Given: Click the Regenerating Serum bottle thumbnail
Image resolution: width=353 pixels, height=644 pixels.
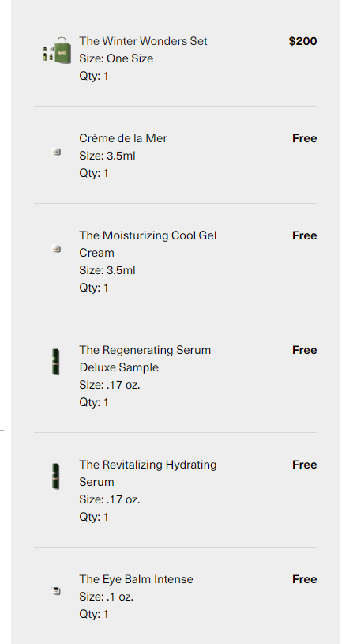Looking at the screenshot, I should pos(56,362).
